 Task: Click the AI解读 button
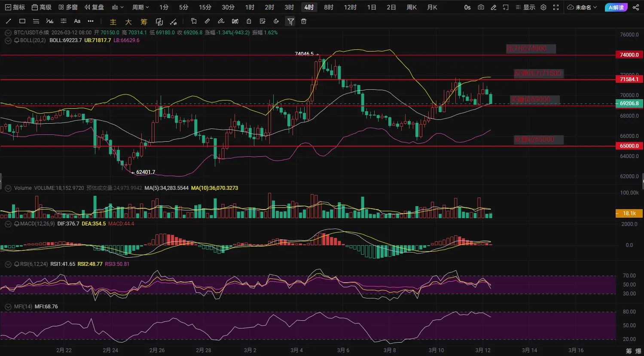point(616,7)
